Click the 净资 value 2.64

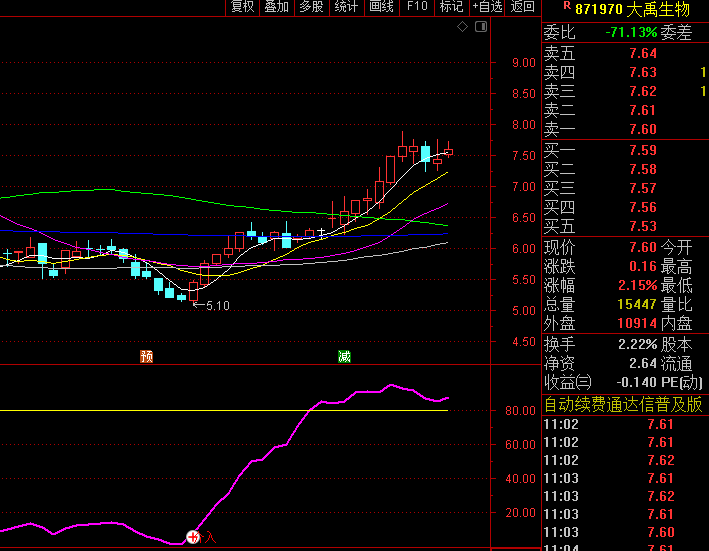[x=643, y=363]
